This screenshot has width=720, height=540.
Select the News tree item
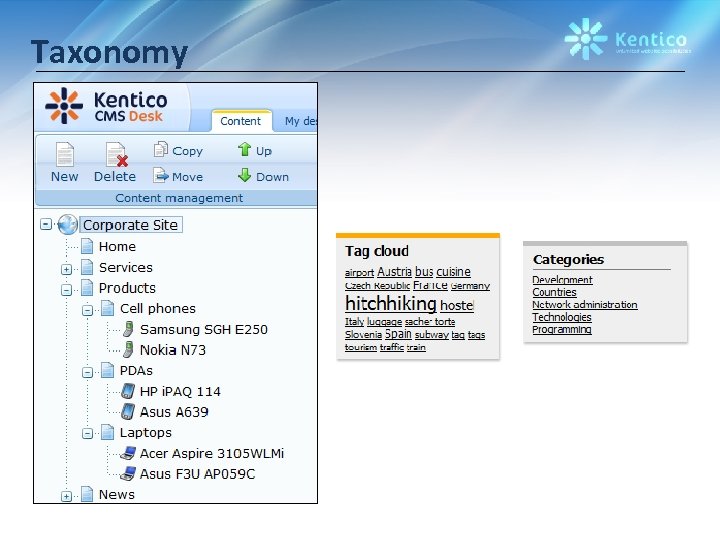coord(117,495)
